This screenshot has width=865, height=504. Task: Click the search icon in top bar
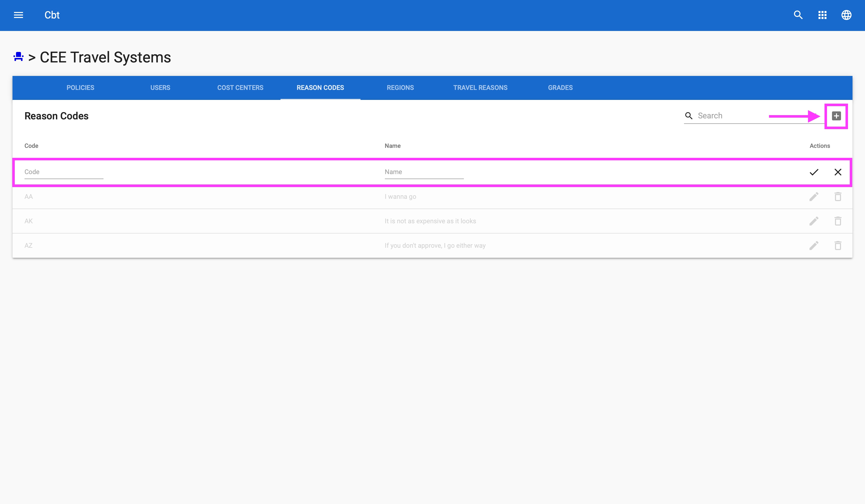798,15
